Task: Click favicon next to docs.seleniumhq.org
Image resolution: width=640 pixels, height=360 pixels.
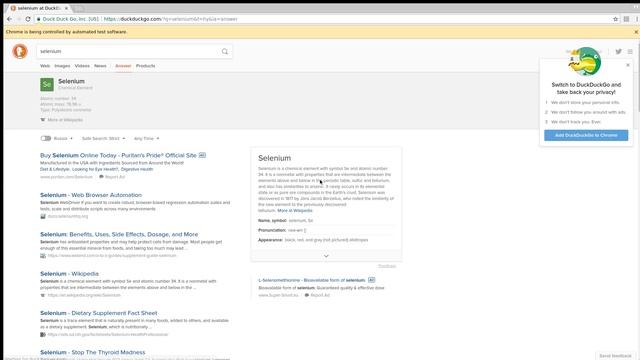Action: coord(43,216)
